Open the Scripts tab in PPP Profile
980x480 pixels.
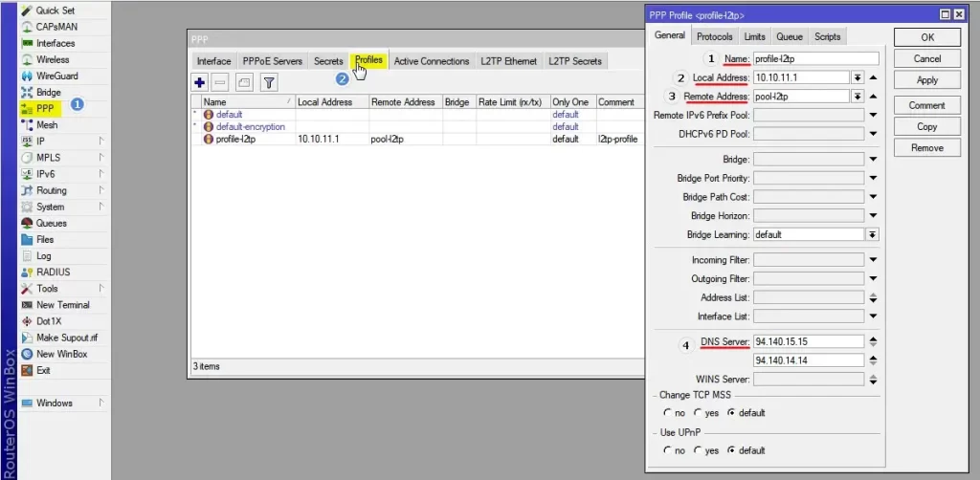[x=828, y=37]
